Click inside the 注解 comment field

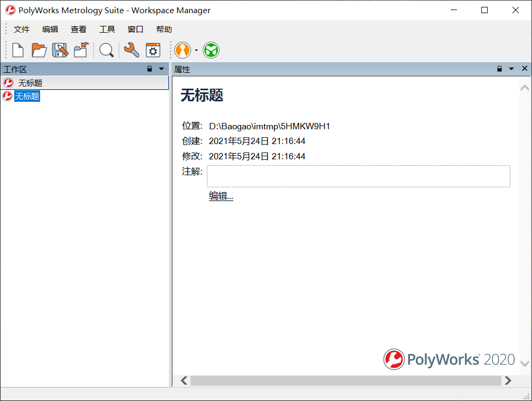[358, 176]
